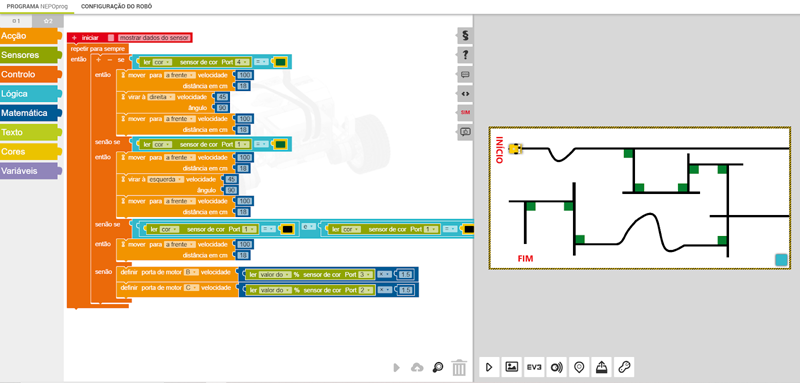
Task: Open the simulation background image chooser
Action: click(x=511, y=367)
